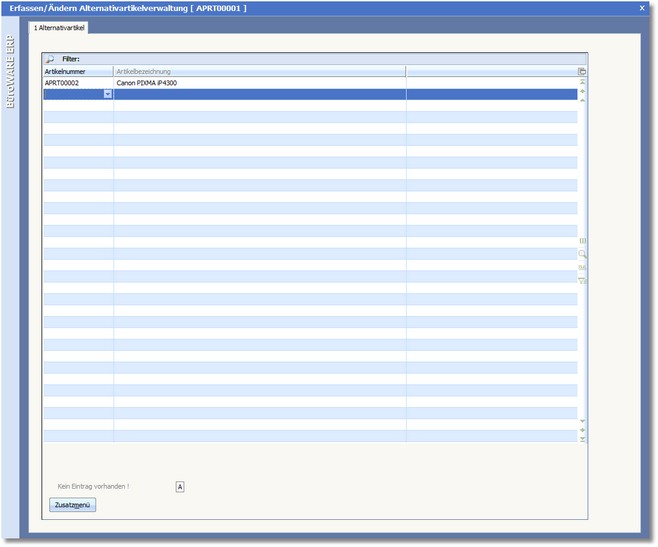This screenshot has width=658, height=547.
Task: Click the 'A' indicator box at the bottom
Action: [x=180, y=487]
